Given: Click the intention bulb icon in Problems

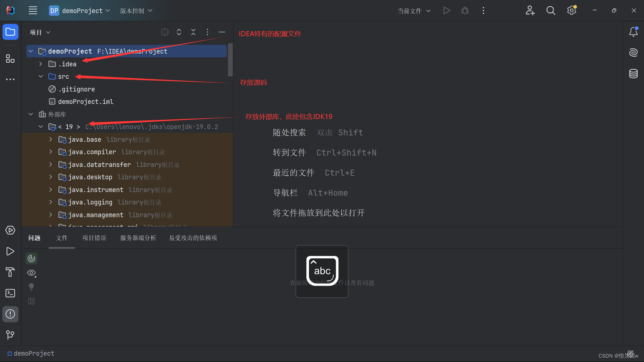Looking at the screenshot, I should pyautogui.click(x=31, y=287).
